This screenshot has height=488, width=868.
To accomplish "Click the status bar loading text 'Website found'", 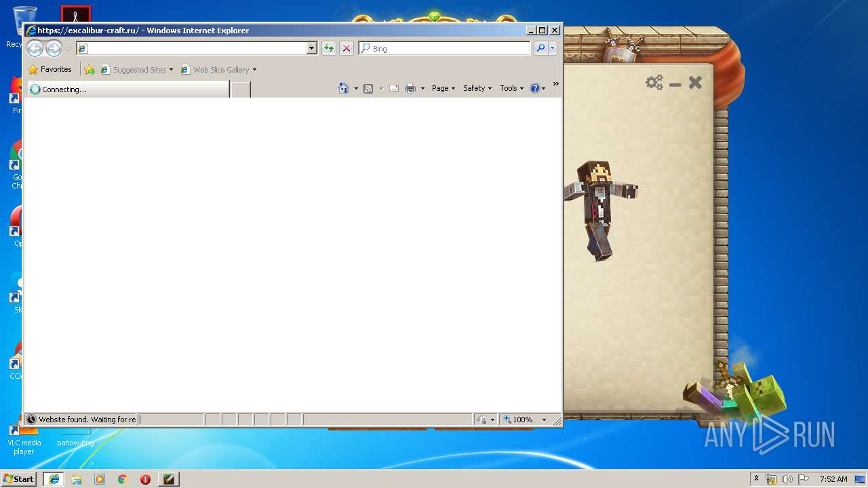I will pyautogui.click(x=87, y=420).
